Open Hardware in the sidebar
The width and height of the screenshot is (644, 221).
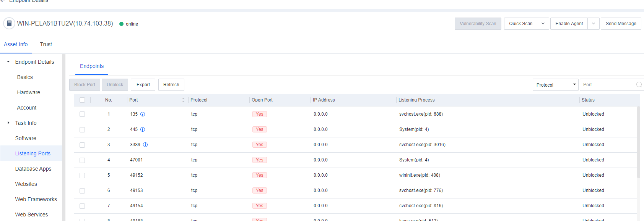[x=29, y=92]
